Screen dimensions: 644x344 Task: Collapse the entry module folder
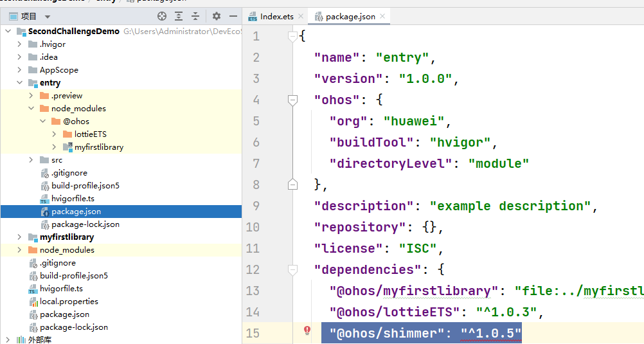tap(19, 82)
